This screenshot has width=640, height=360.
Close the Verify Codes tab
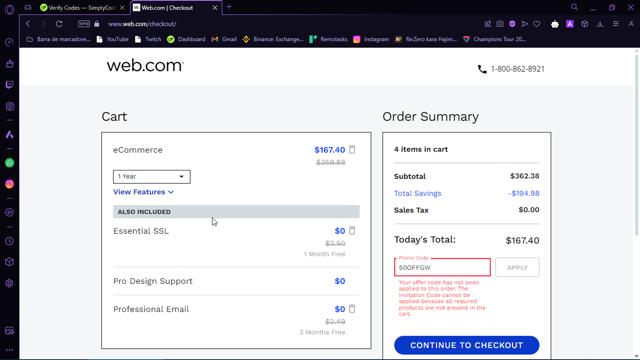(122, 7)
